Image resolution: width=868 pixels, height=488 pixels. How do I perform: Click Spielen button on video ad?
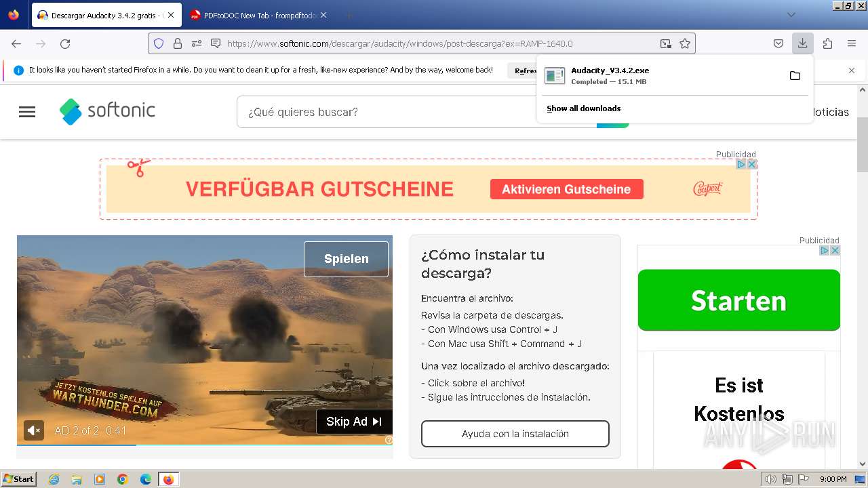(347, 259)
